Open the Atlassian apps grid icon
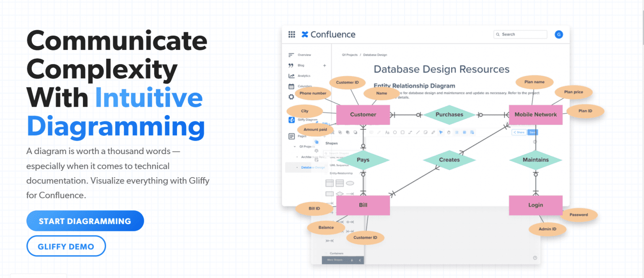The width and height of the screenshot is (644, 278). point(292,34)
